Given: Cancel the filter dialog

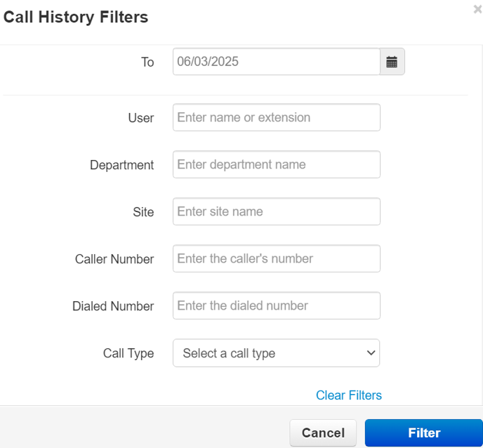Looking at the screenshot, I should 323,433.
